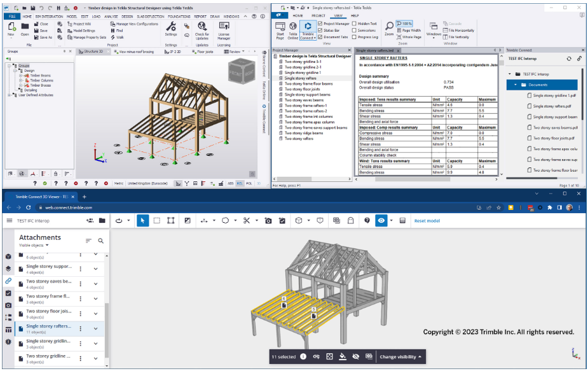Uncheck the Document Tabs checkbox
This screenshot has width=588, height=371.
320,36
